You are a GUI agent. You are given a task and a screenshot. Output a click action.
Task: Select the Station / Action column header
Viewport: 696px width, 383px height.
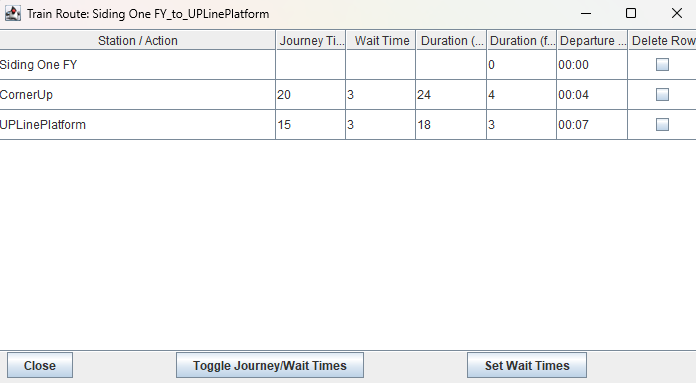tap(138, 40)
